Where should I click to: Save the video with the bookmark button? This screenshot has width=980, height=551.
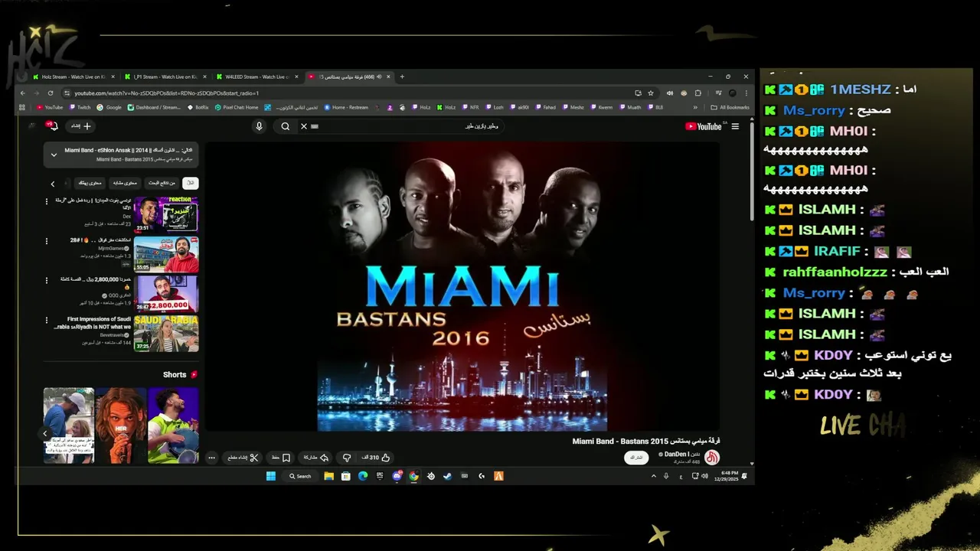(280, 458)
